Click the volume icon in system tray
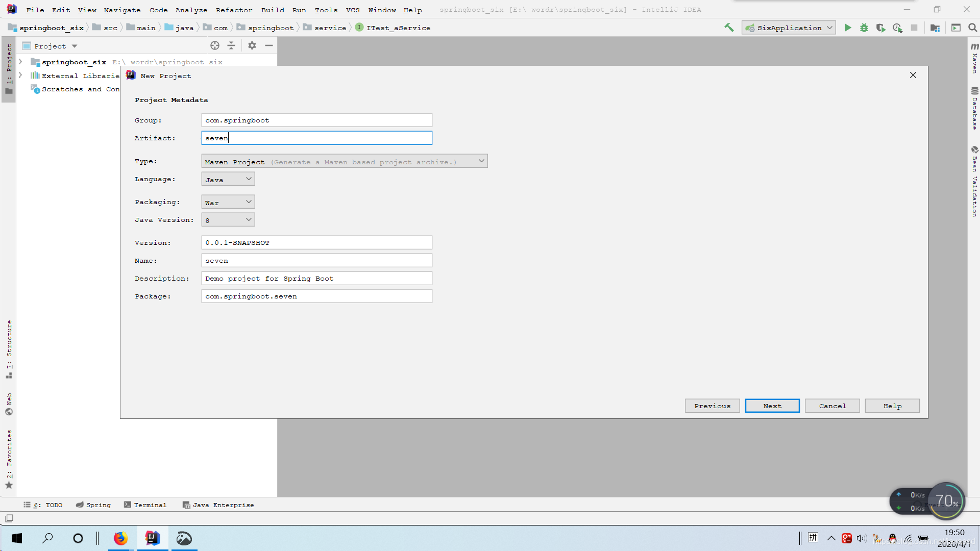The width and height of the screenshot is (980, 551). [x=862, y=538]
